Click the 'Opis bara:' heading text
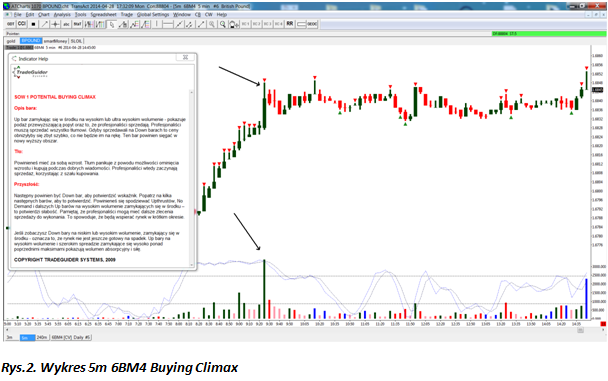This screenshot has height=381, width=608. point(25,108)
